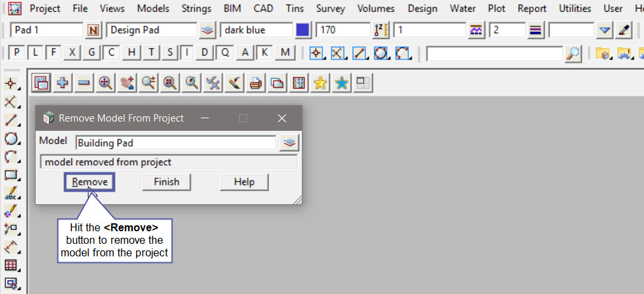Click the zoom in/out plus-minus icon
The height and width of the screenshot is (294, 644).
(x=149, y=83)
